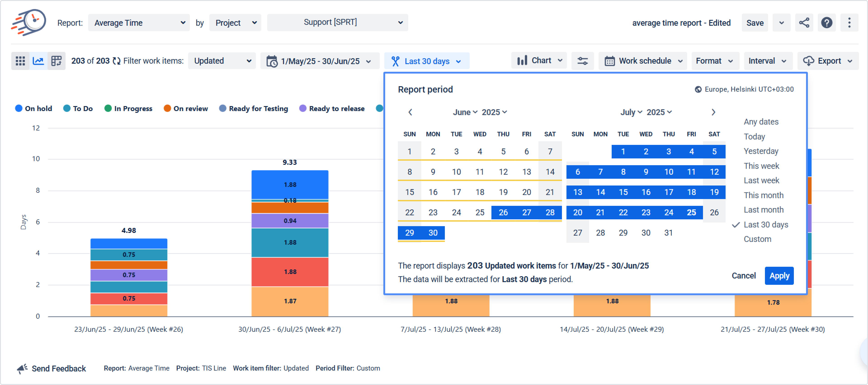Toggle Ready to release legend series
Image resolution: width=868 pixels, height=385 pixels.
point(332,108)
